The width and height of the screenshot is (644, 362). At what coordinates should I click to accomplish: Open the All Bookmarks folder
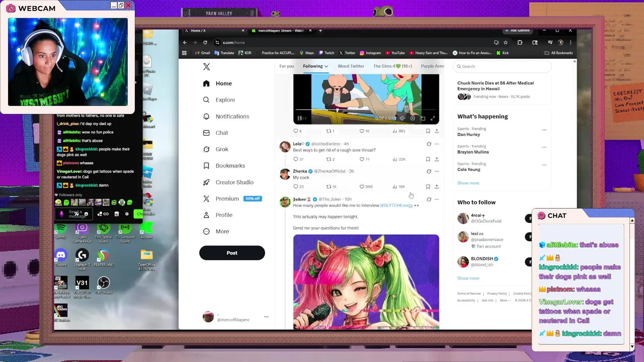tap(558, 53)
